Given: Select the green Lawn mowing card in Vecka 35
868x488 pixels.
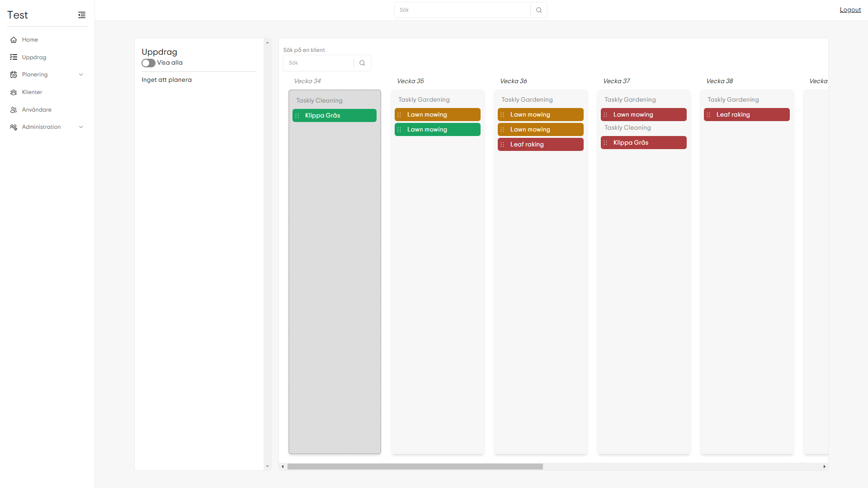Looking at the screenshot, I should (x=438, y=130).
